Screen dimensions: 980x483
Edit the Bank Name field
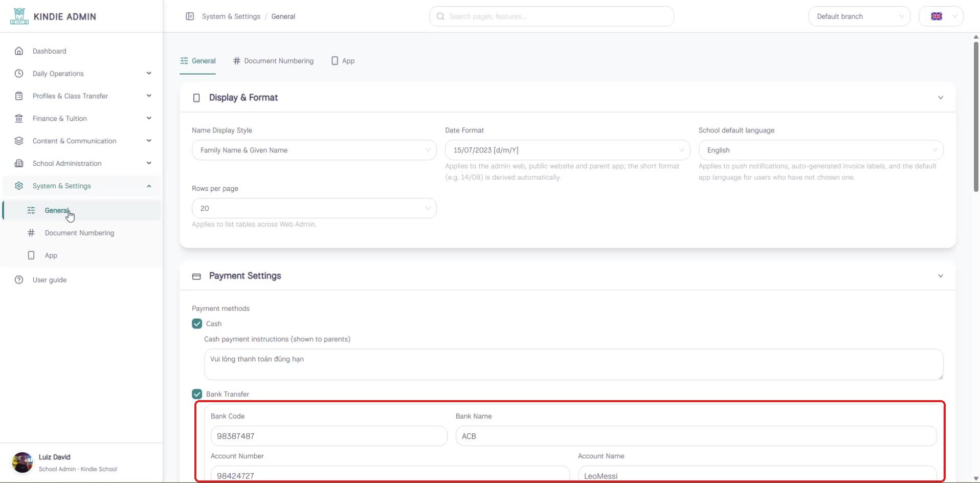click(x=696, y=436)
